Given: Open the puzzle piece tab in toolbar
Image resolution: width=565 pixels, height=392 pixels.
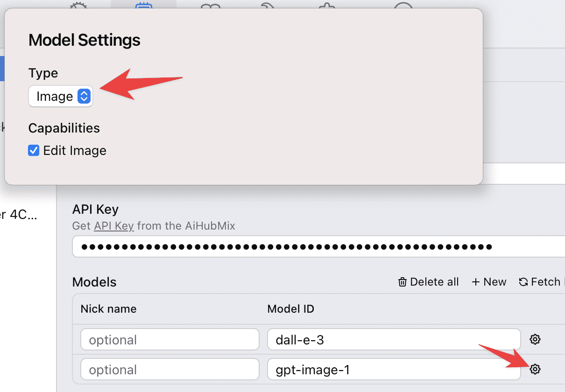Looking at the screenshot, I should (326, 6).
